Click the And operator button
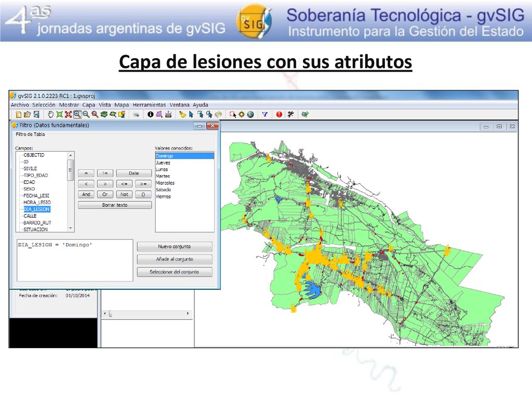Viewport: 532px width, 399px height. [x=86, y=194]
